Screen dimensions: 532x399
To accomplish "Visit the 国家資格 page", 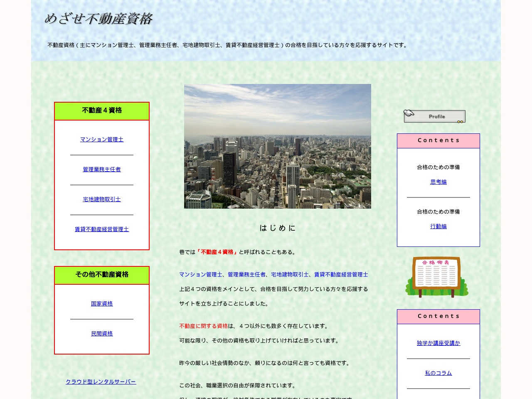I will [x=102, y=304].
